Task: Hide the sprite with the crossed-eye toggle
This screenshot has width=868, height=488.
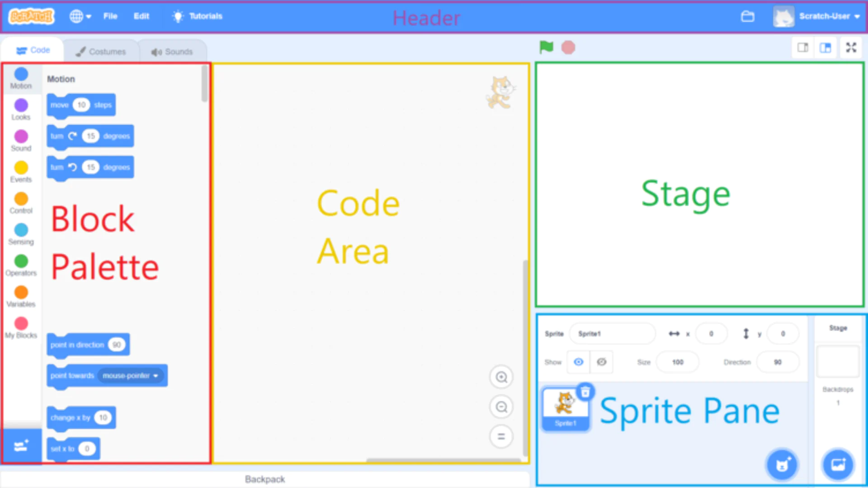Action: [602, 362]
